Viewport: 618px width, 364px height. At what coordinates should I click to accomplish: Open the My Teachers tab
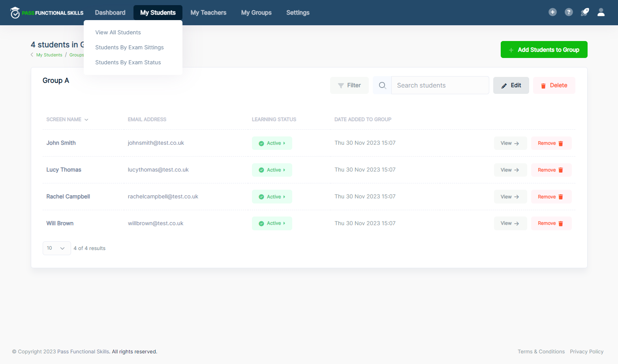[209, 13]
